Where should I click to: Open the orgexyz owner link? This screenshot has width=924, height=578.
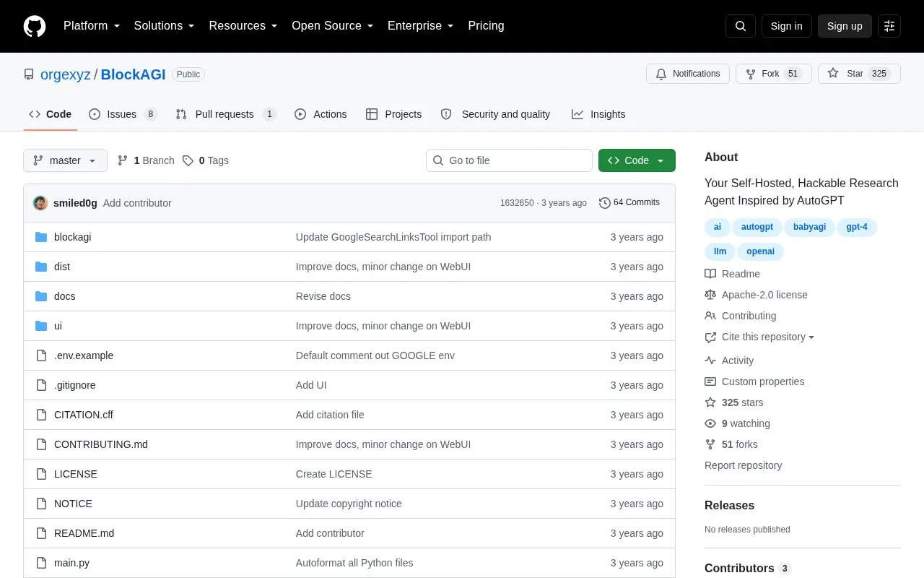pos(66,74)
